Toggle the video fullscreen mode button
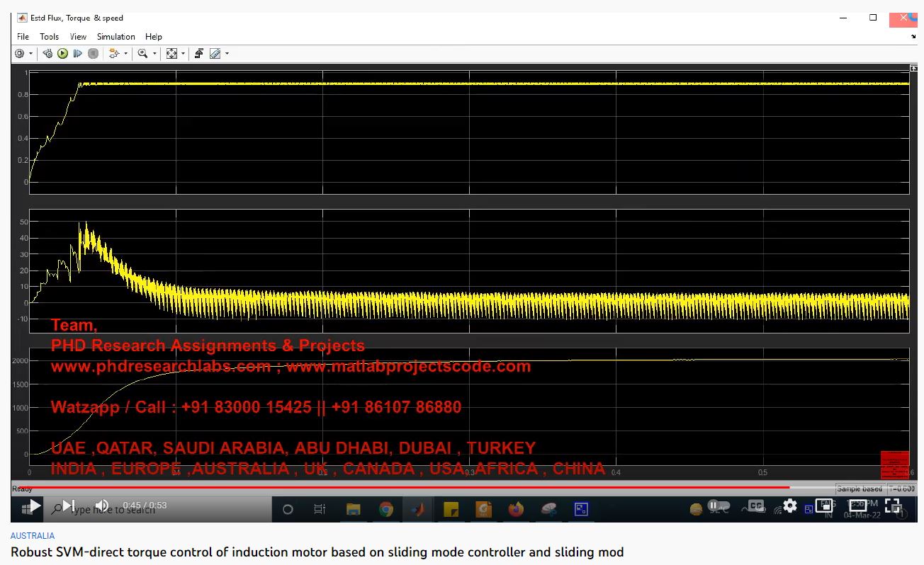 coord(893,506)
